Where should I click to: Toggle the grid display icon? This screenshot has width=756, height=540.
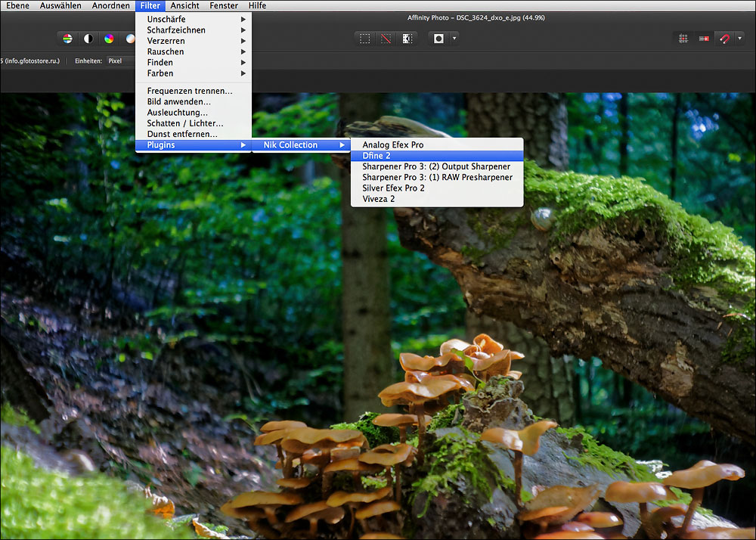coord(683,39)
